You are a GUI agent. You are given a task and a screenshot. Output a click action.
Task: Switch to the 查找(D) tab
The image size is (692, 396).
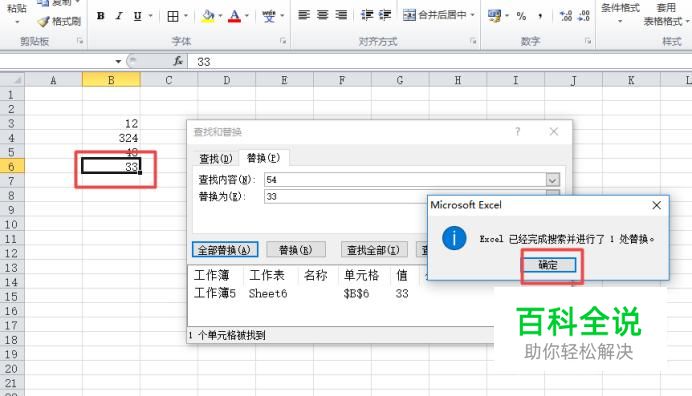click(x=215, y=158)
